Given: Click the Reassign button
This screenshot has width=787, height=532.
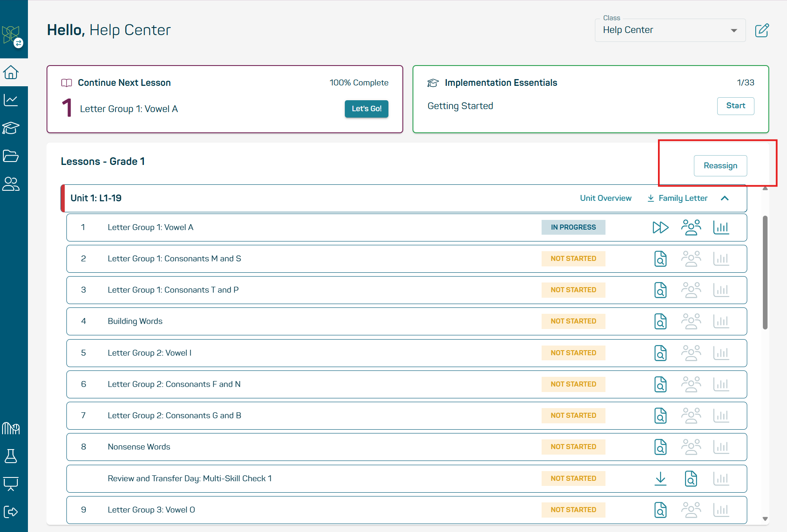Looking at the screenshot, I should [720, 166].
